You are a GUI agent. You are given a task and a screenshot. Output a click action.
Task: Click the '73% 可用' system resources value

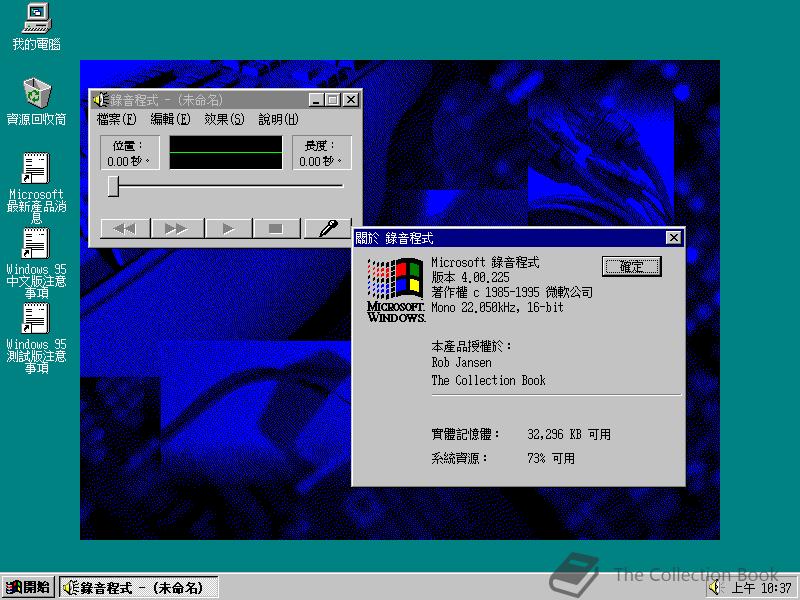[551, 458]
